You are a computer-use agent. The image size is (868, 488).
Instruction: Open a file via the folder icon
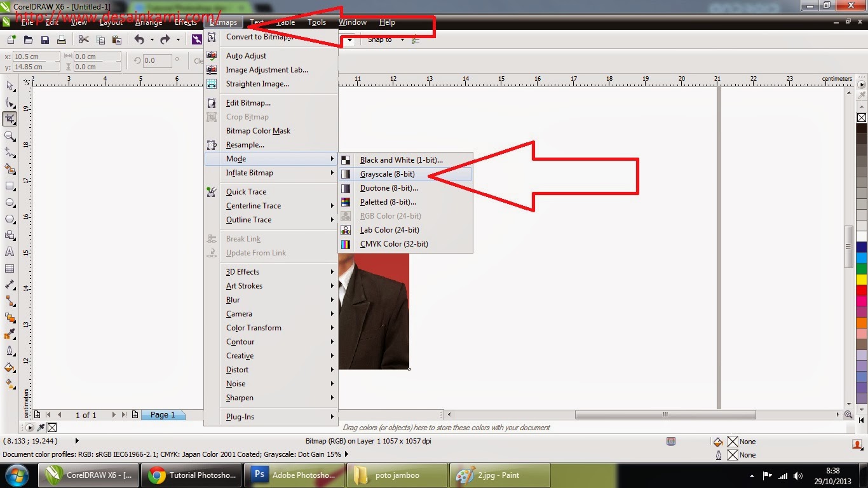29,39
